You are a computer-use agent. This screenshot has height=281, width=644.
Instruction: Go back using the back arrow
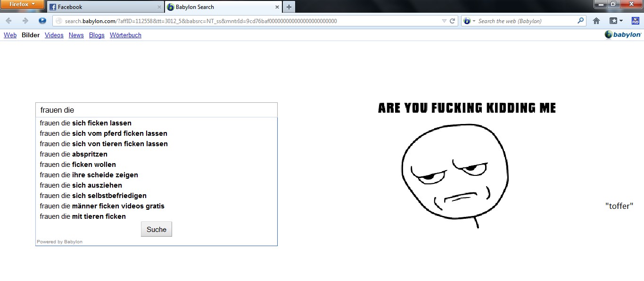(x=9, y=21)
